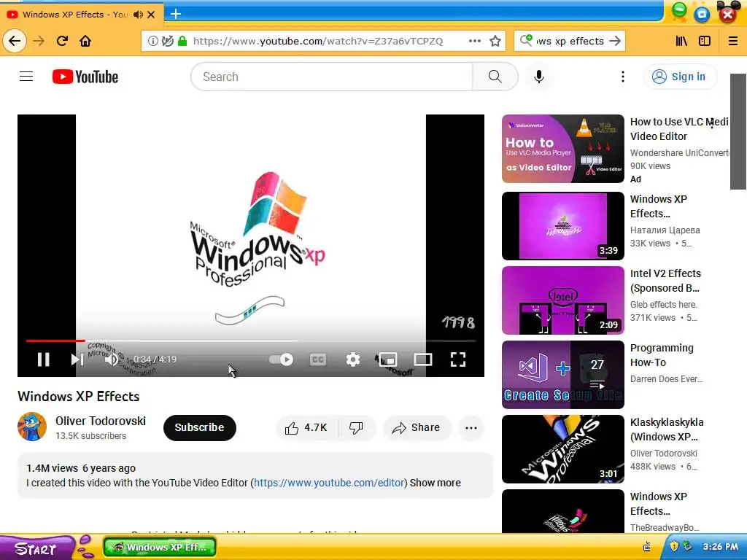Open browser application menu
The image size is (747, 560).
733,41
